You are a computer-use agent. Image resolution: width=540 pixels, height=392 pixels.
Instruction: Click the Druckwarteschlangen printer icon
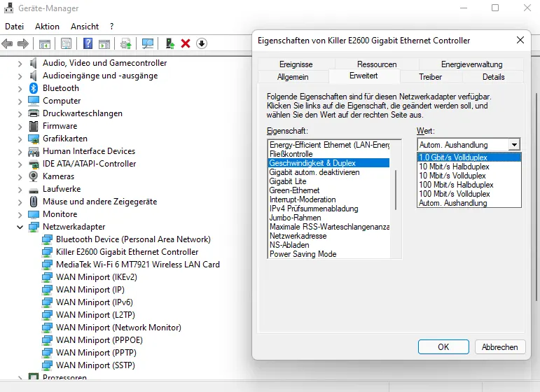(34, 113)
